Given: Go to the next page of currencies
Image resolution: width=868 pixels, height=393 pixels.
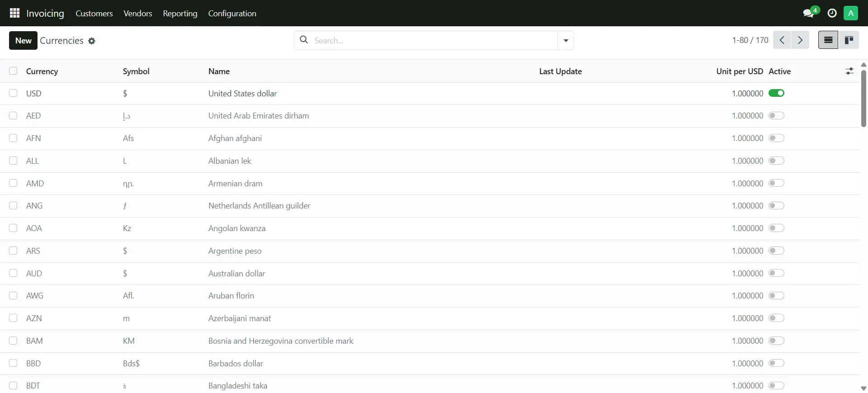Looking at the screenshot, I should tap(800, 40).
